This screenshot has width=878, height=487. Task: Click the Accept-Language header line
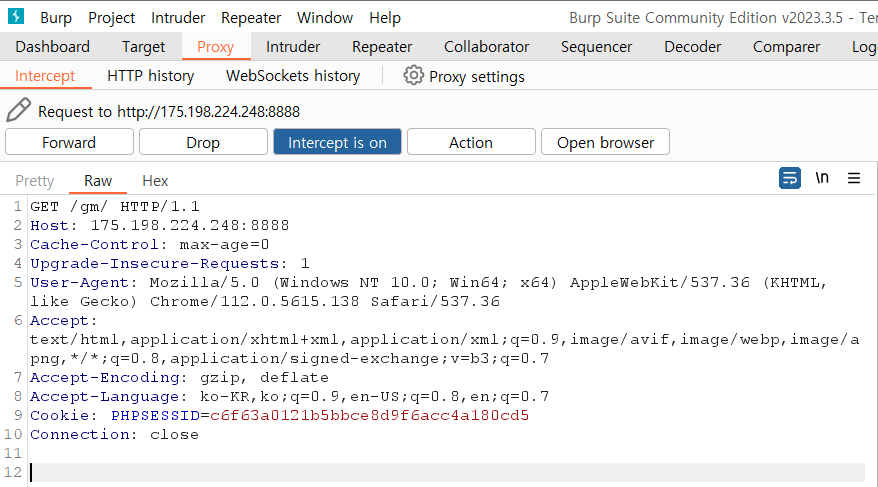(289, 396)
